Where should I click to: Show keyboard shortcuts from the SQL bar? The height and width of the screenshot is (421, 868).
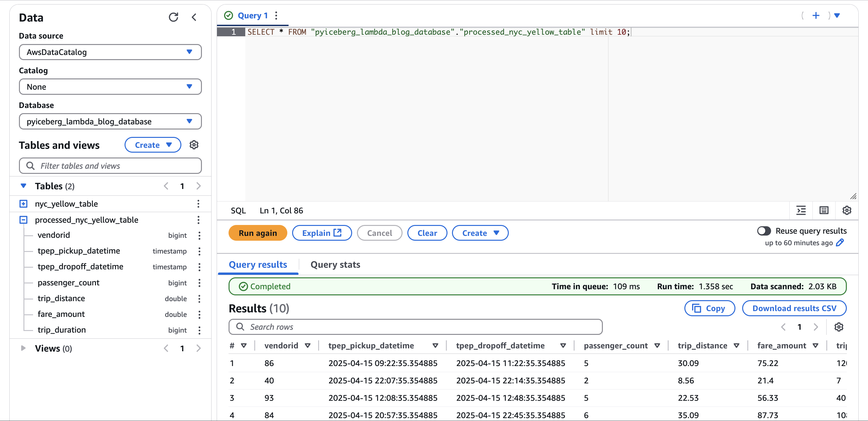pyautogui.click(x=824, y=210)
